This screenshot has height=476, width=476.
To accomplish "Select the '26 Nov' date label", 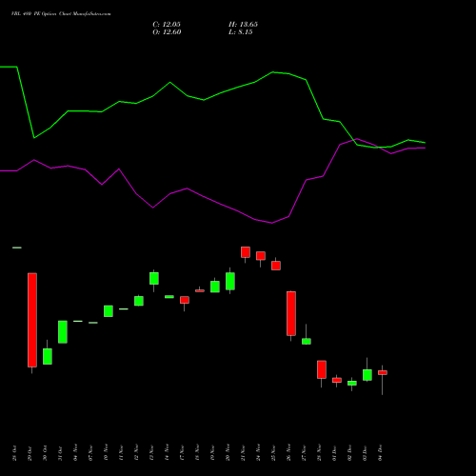I will (x=288, y=452).
